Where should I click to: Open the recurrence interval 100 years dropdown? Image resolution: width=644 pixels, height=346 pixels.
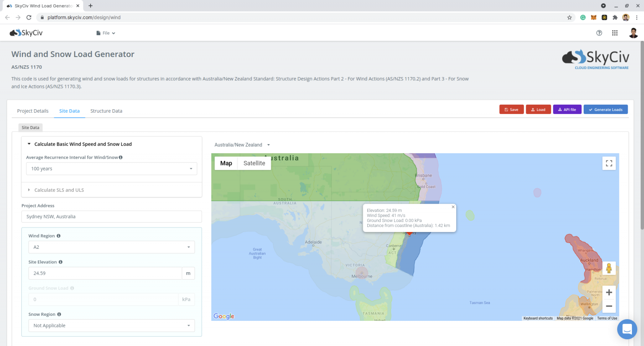(x=112, y=169)
